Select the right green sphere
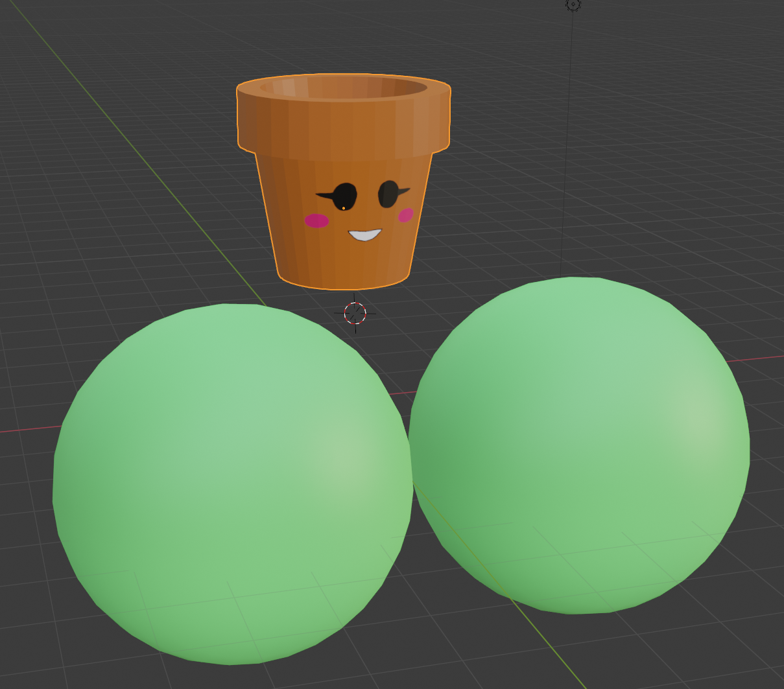The height and width of the screenshot is (689, 784). click(579, 445)
